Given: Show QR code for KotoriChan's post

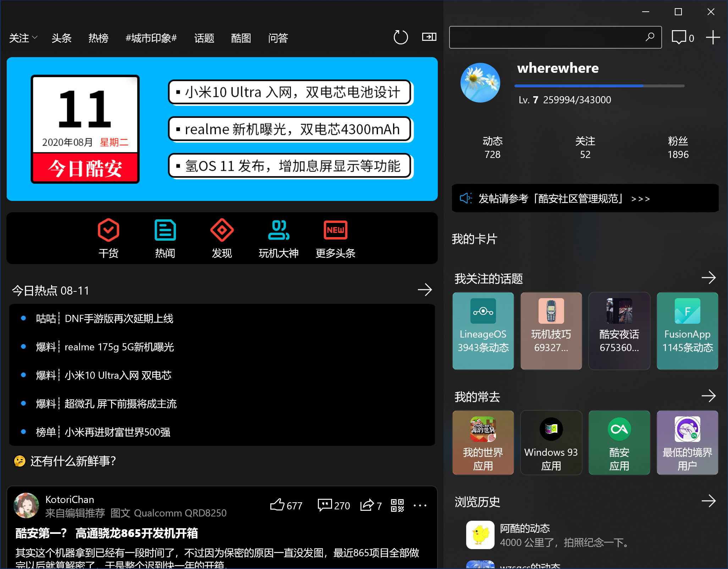Looking at the screenshot, I should point(397,505).
